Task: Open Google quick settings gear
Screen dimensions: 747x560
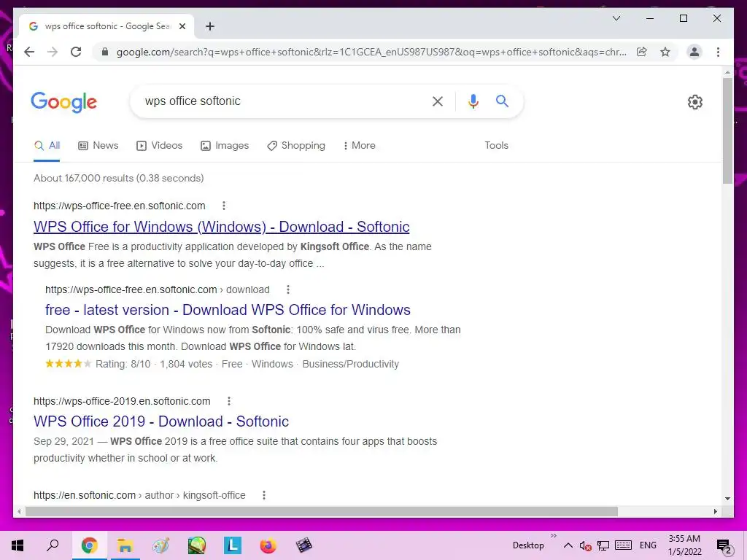Action: [x=695, y=102]
